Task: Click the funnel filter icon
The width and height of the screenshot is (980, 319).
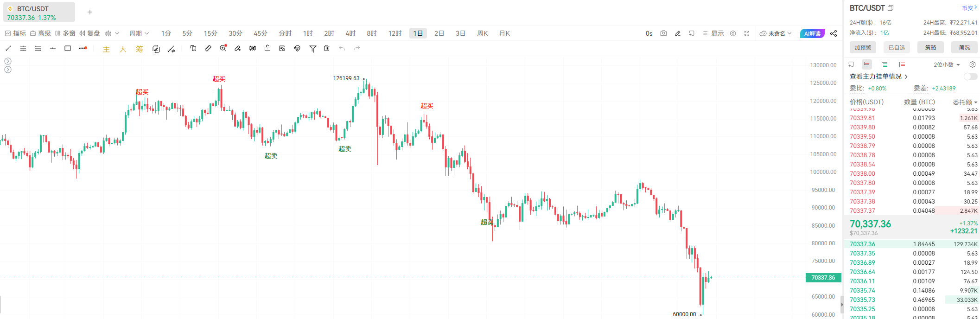Action: pos(313,48)
